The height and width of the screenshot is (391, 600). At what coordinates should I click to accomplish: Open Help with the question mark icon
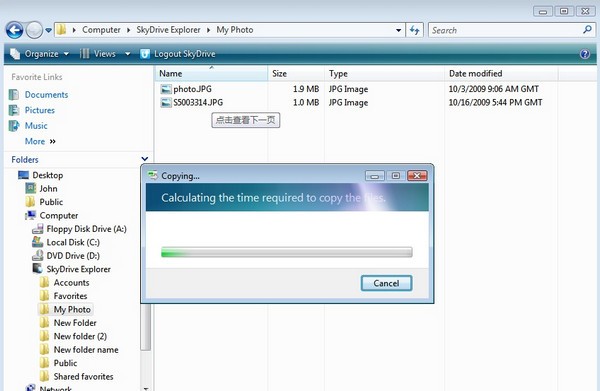point(585,54)
